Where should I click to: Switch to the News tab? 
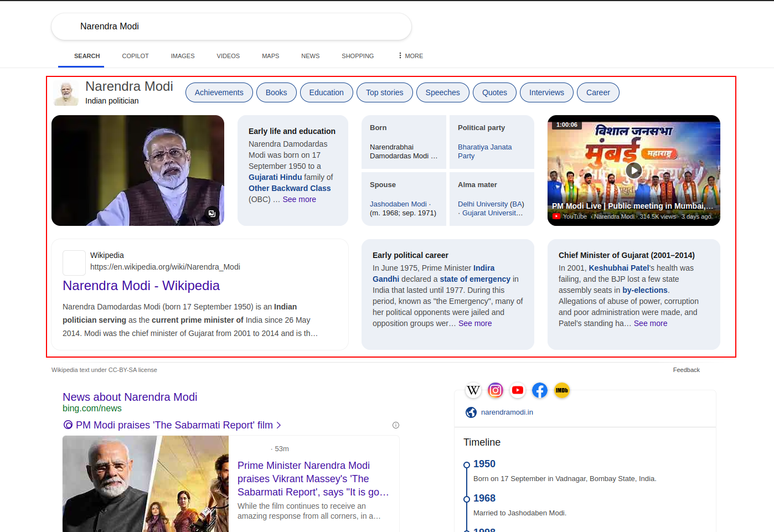click(x=311, y=56)
